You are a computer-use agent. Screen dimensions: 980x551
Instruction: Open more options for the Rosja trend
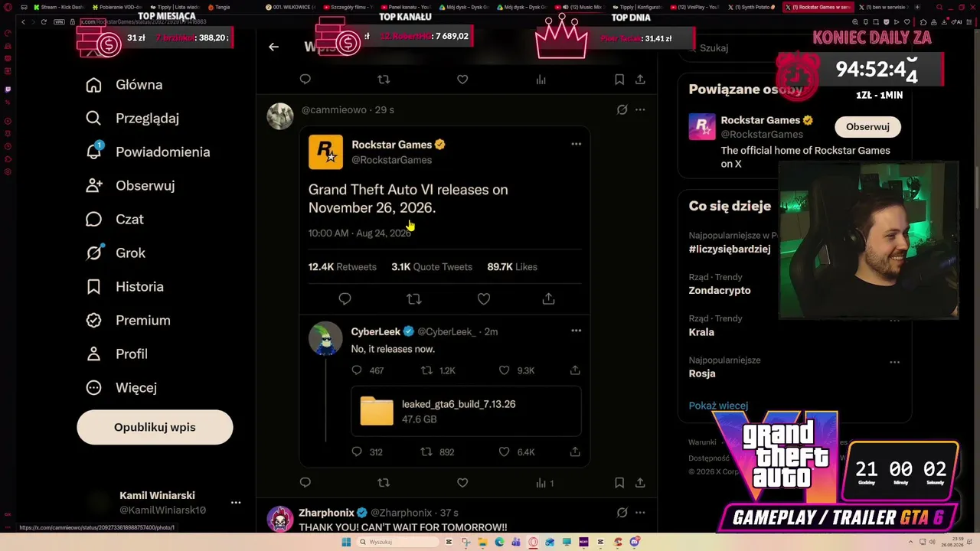tap(894, 362)
